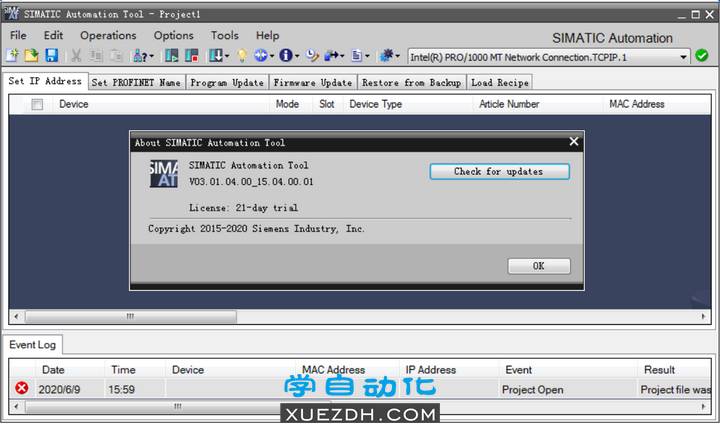Viewport: 720px width, 424px height.
Task: Click device table horizontal scrollbar thumb
Action: click(x=131, y=317)
